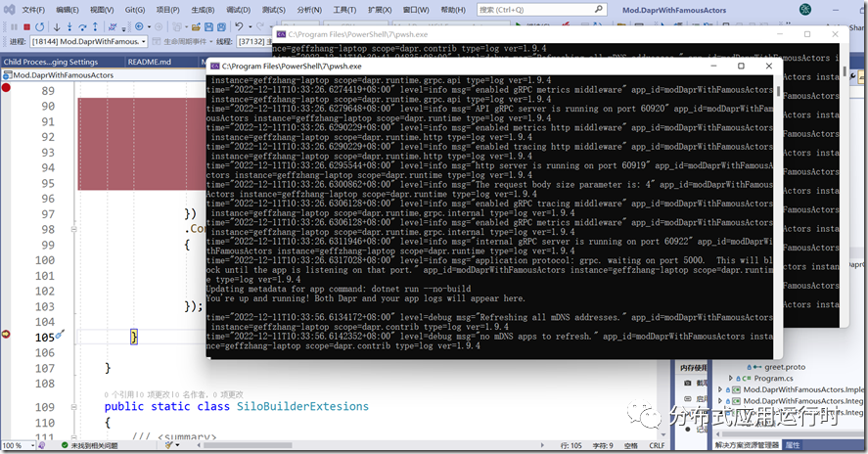Click the Show Next Statement arrow icon
The width and height of the screenshot is (868, 454).
[57, 26]
